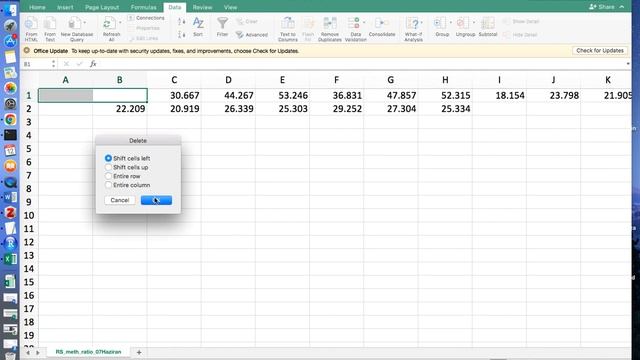
Task: Open the Connections button
Action: tap(146, 18)
